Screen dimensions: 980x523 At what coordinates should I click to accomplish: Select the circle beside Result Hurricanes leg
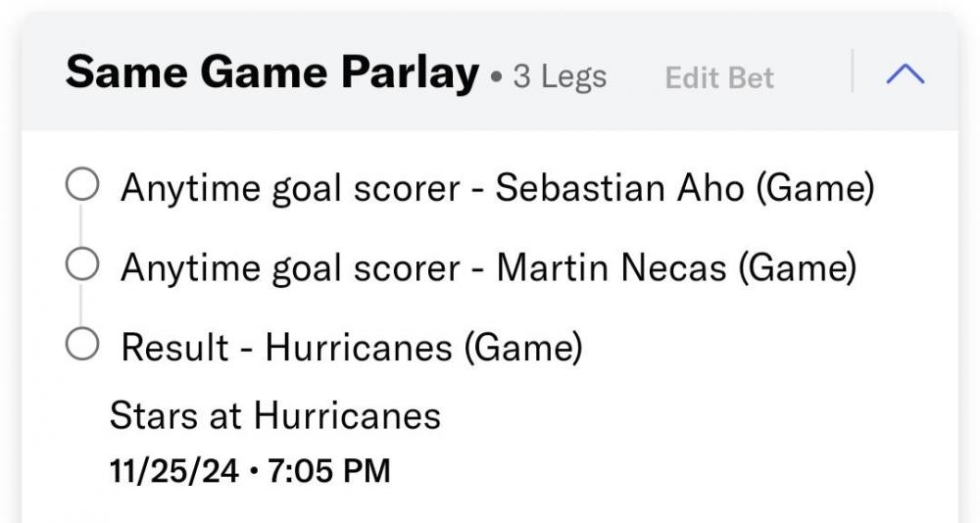(81, 344)
